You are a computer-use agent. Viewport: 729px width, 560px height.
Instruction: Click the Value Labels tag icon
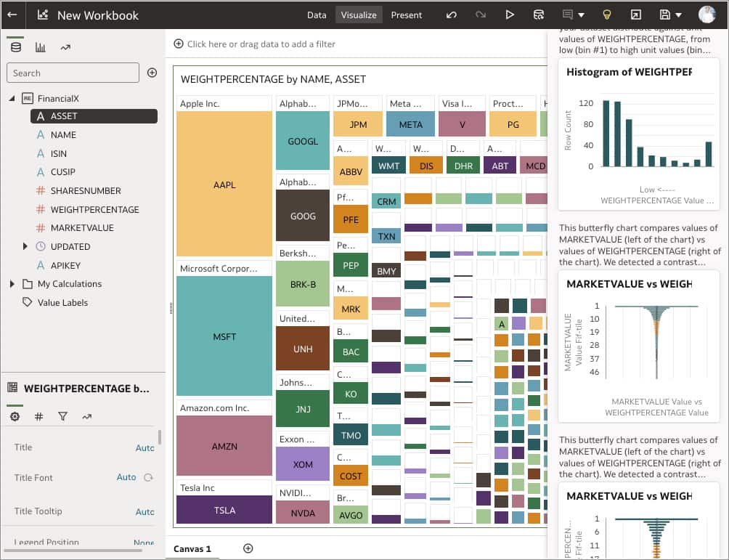pyautogui.click(x=28, y=302)
